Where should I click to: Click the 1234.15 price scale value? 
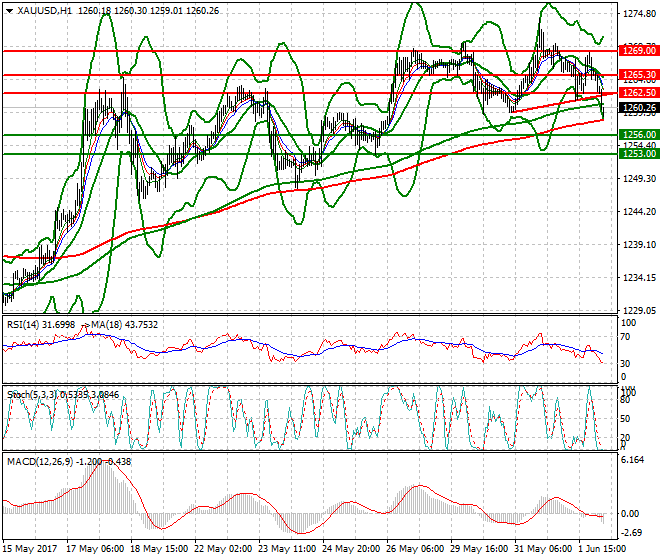(639, 277)
